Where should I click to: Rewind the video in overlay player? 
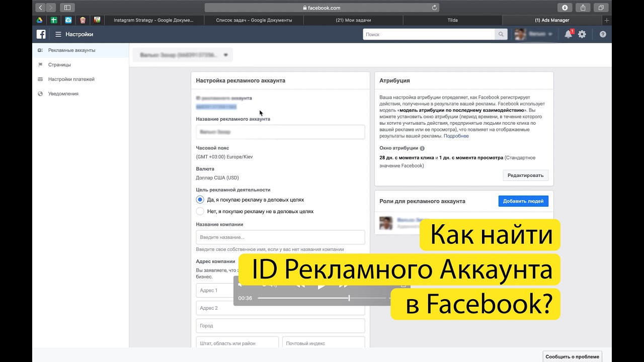click(x=300, y=285)
